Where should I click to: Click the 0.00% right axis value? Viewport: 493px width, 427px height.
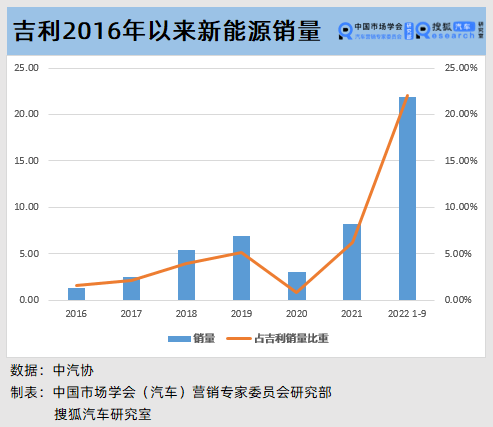tap(458, 300)
